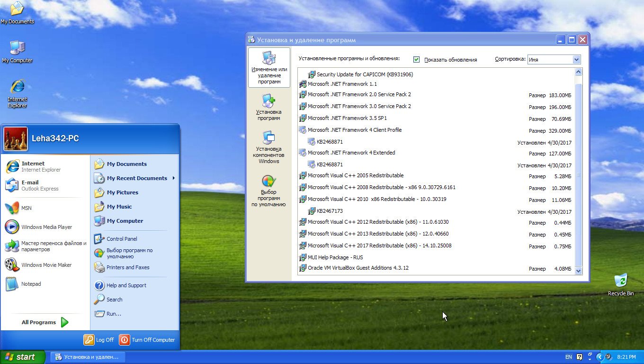Click the Leha342-PC user account picture
Screen dimensions: 644x364
click(x=16, y=139)
